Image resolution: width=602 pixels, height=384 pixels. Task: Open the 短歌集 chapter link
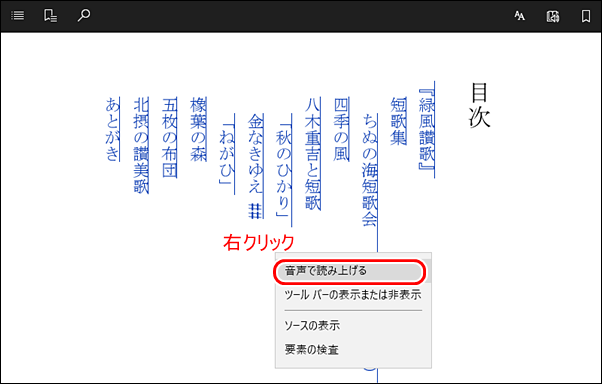point(399,121)
